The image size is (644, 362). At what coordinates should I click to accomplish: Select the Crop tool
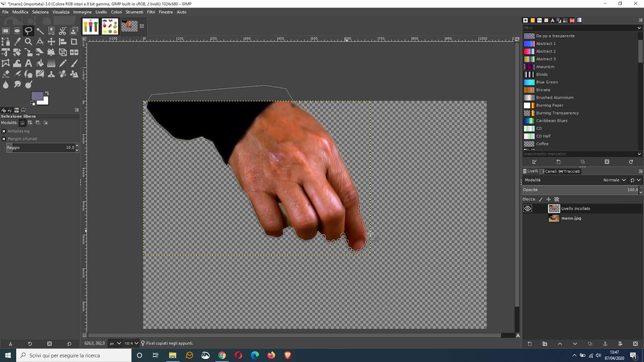(74, 42)
